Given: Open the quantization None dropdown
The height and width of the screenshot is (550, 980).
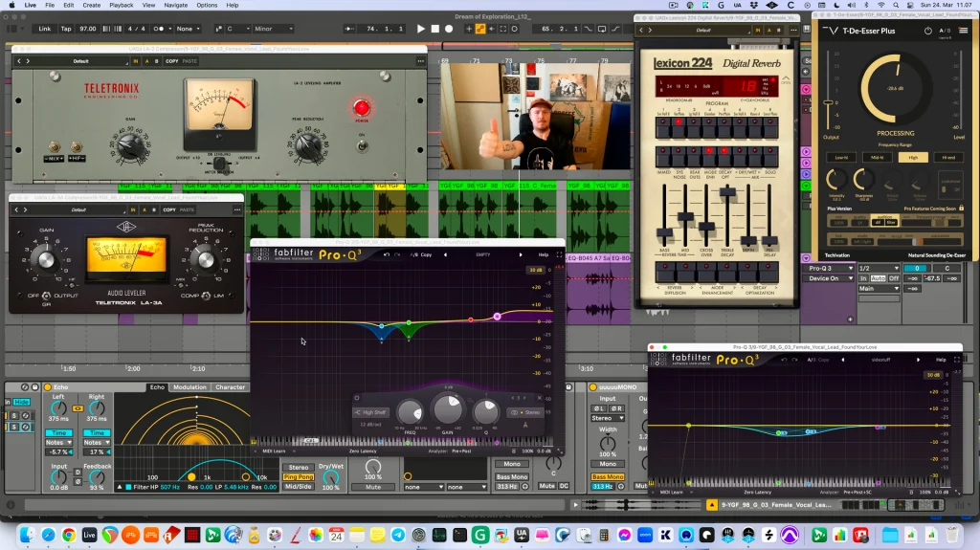Looking at the screenshot, I should coord(189,29).
